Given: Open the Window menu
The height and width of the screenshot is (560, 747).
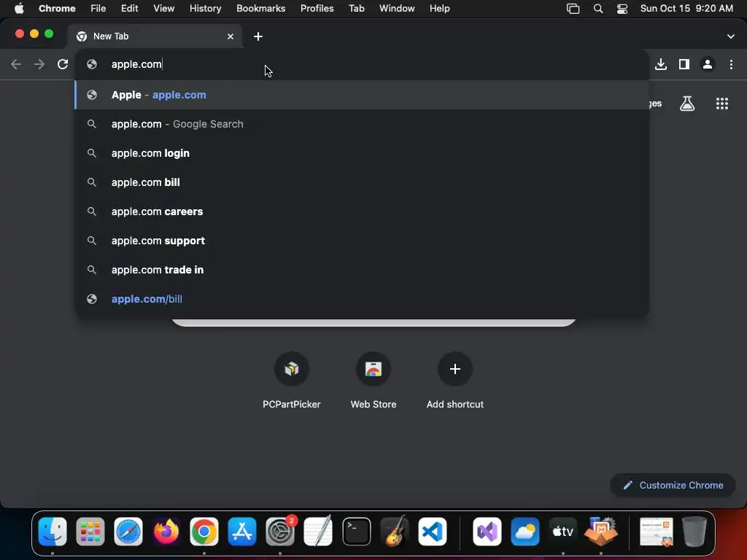Looking at the screenshot, I should click(x=397, y=8).
